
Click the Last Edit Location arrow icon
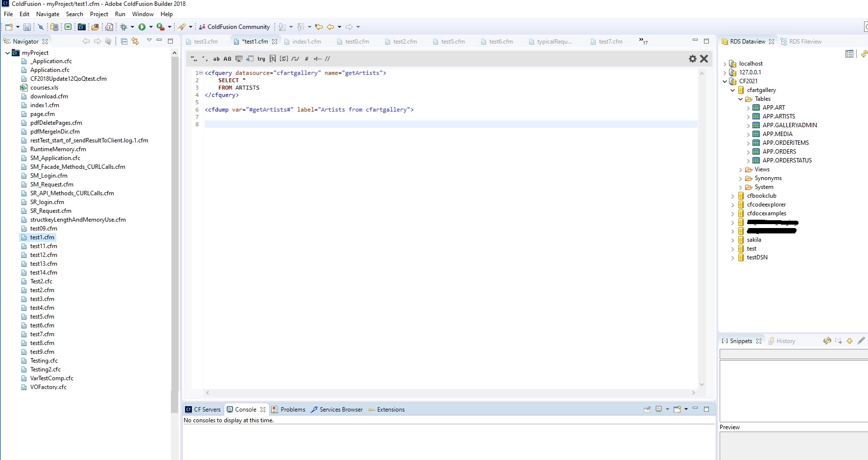[319, 27]
